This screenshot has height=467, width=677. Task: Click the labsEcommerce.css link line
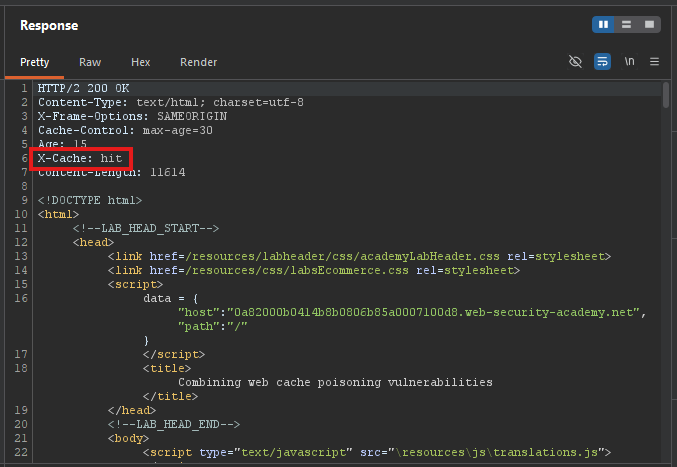pos(314,270)
